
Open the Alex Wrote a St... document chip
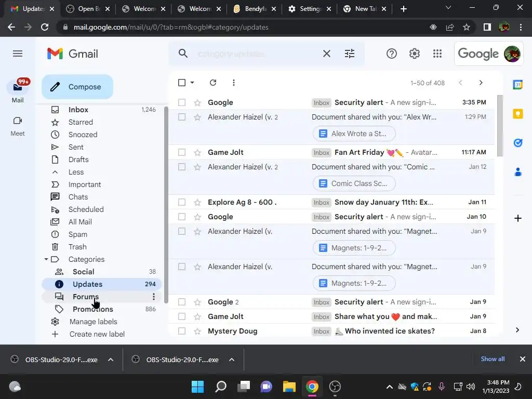click(354, 134)
